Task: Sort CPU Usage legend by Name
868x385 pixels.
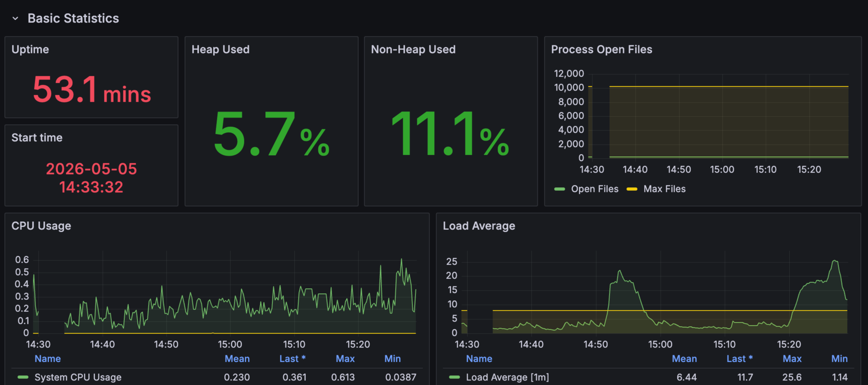Action: (x=48, y=359)
